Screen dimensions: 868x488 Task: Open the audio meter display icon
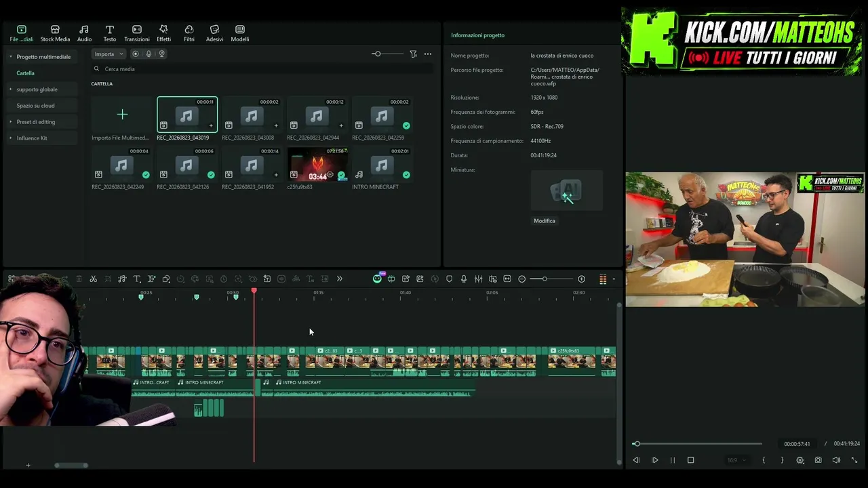coord(602,279)
